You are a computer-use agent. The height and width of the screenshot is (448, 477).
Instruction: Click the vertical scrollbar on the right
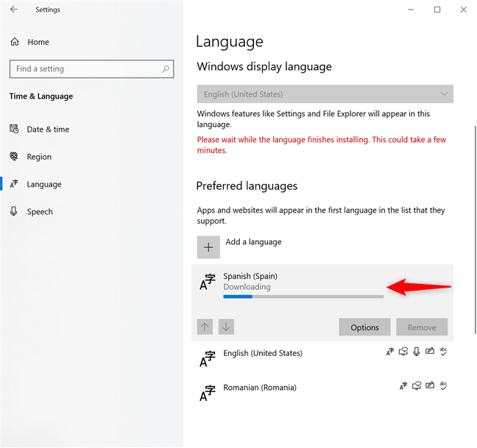tap(475, 230)
